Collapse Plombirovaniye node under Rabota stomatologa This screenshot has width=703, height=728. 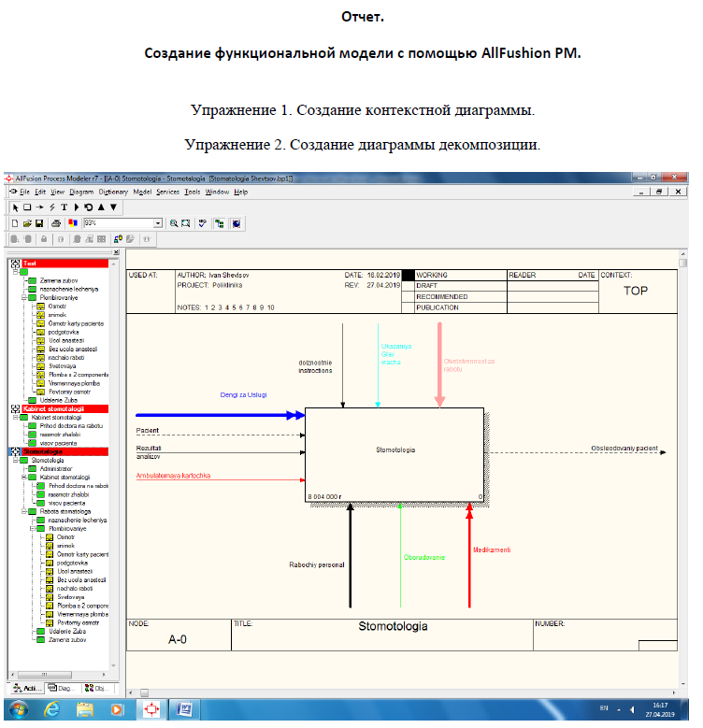point(33,529)
